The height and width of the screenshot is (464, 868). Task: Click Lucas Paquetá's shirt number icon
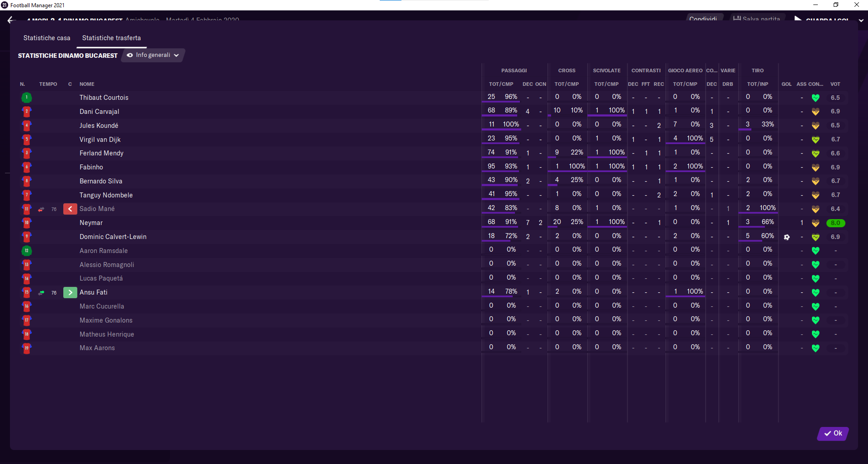click(27, 279)
